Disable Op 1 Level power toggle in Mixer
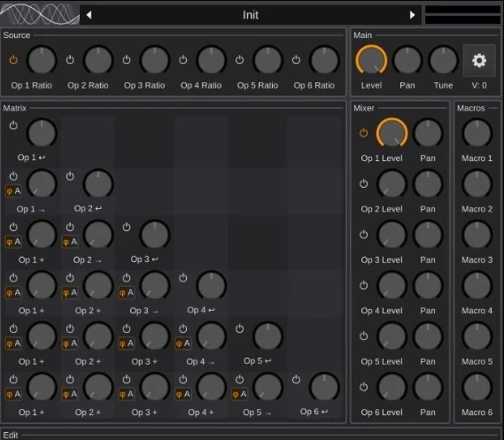The width and height of the screenshot is (504, 440). 363,133
